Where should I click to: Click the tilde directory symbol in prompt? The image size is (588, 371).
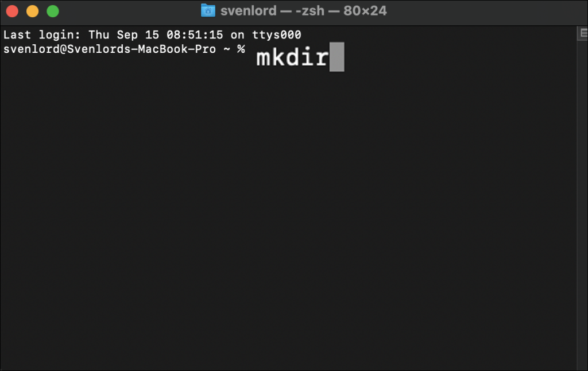click(227, 49)
